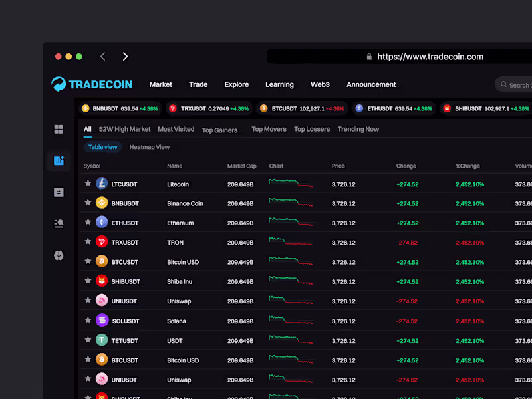The height and width of the screenshot is (399, 532).
Task: Click the ETHUSDT ticker chip
Action: [394, 108]
